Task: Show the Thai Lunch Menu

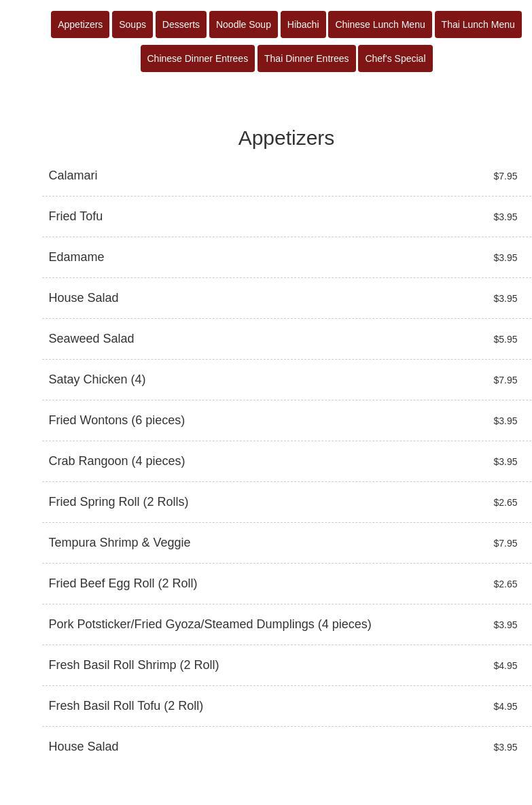Action: click(478, 24)
